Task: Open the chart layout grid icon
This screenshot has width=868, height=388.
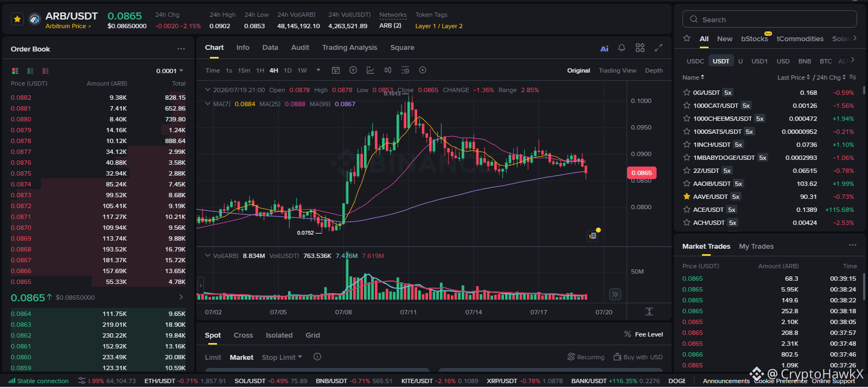Action: [x=640, y=48]
